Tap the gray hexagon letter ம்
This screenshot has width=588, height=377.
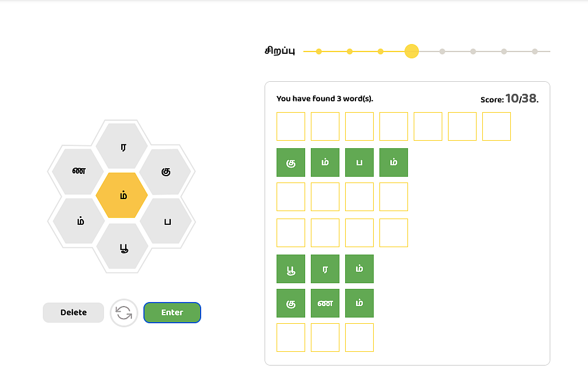point(79,221)
